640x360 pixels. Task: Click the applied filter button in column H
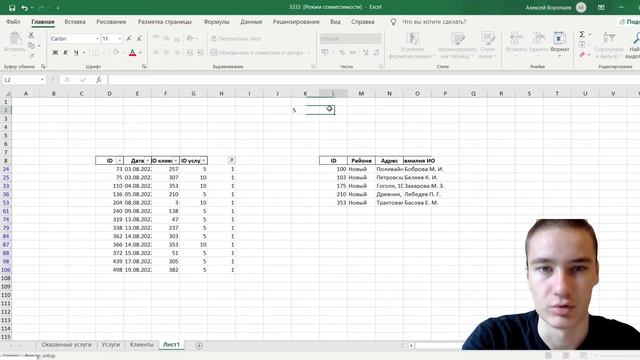[x=231, y=161]
